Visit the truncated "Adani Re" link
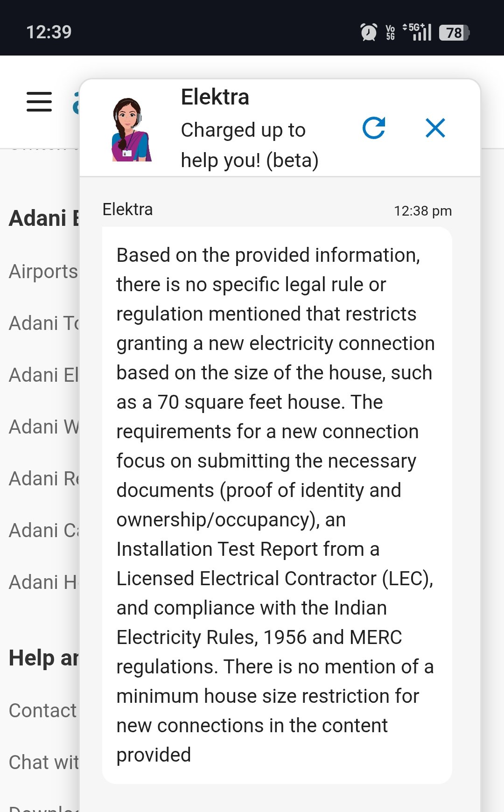This screenshot has height=812, width=504. tap(44, 479)
